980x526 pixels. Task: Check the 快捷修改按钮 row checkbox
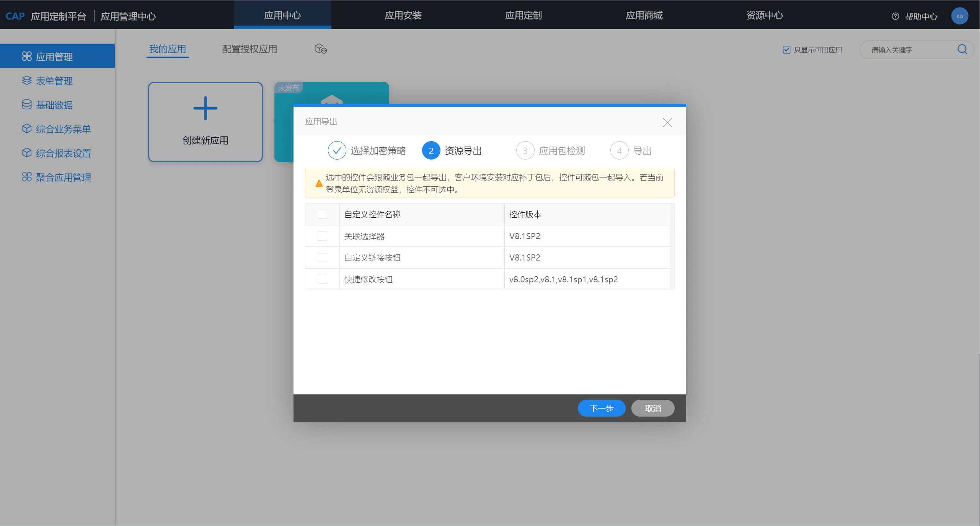point(323,279)
